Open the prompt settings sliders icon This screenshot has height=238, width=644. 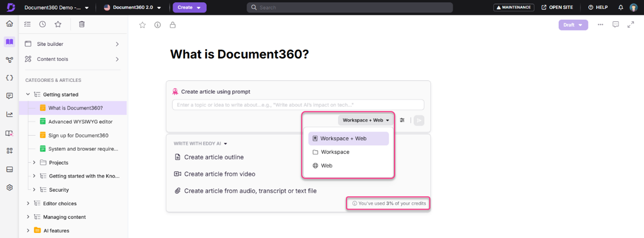[x=402, y=120]
